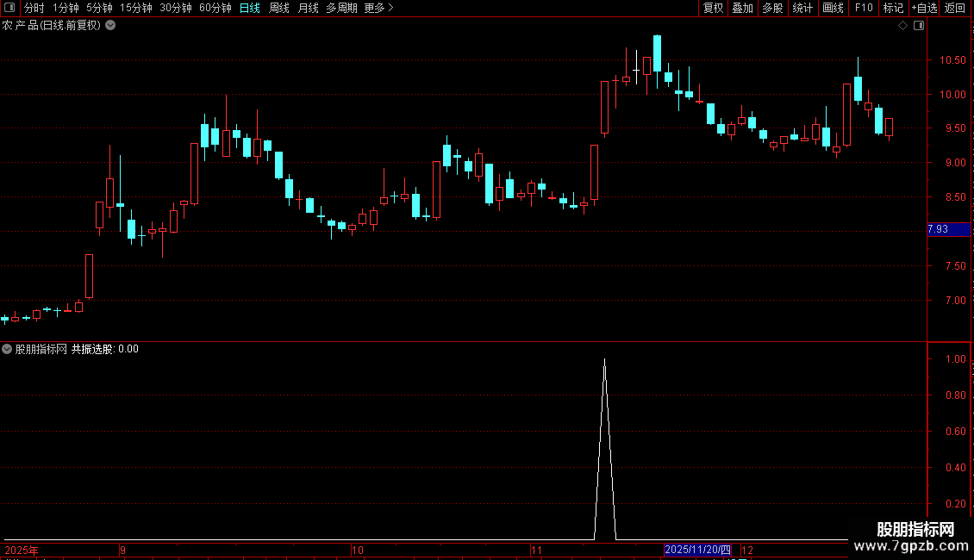
Task: Click the 1.00 indicator axis label
Action: (x=955, y=359)
